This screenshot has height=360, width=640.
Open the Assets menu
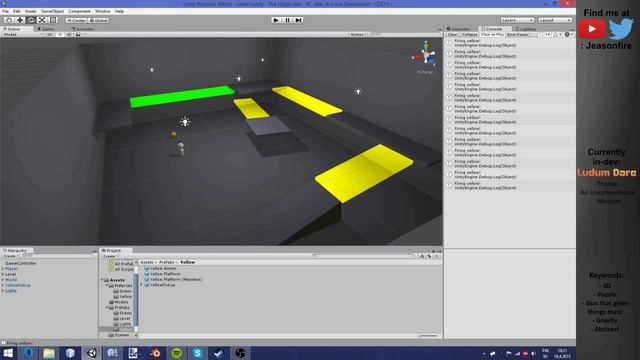click(31, 11)
